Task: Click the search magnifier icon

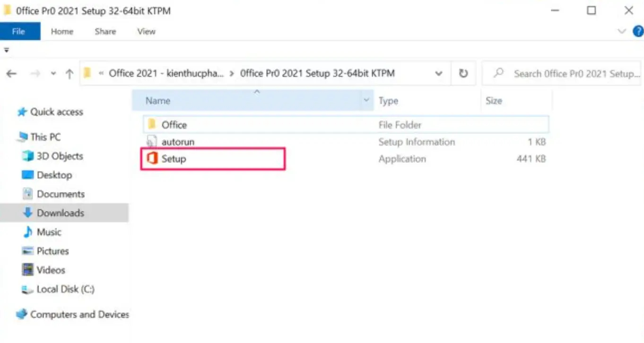Action: coord(498,73)
